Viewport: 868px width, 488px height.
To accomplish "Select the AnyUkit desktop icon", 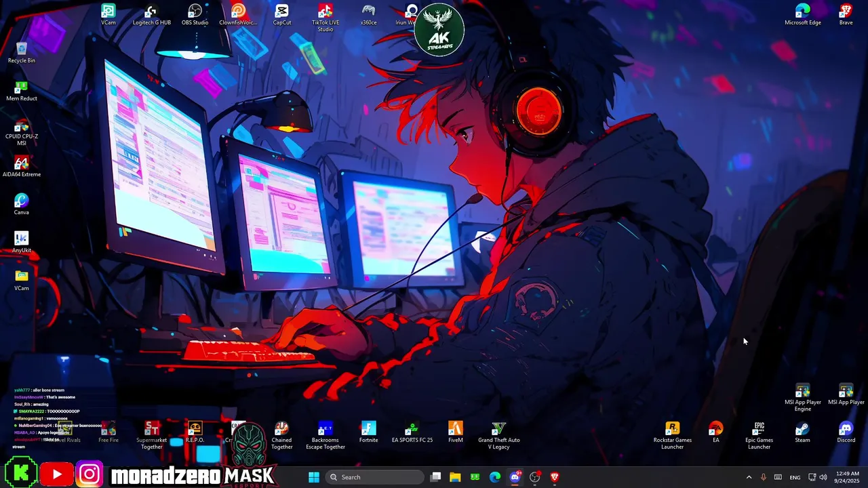I will coord(22,243).
